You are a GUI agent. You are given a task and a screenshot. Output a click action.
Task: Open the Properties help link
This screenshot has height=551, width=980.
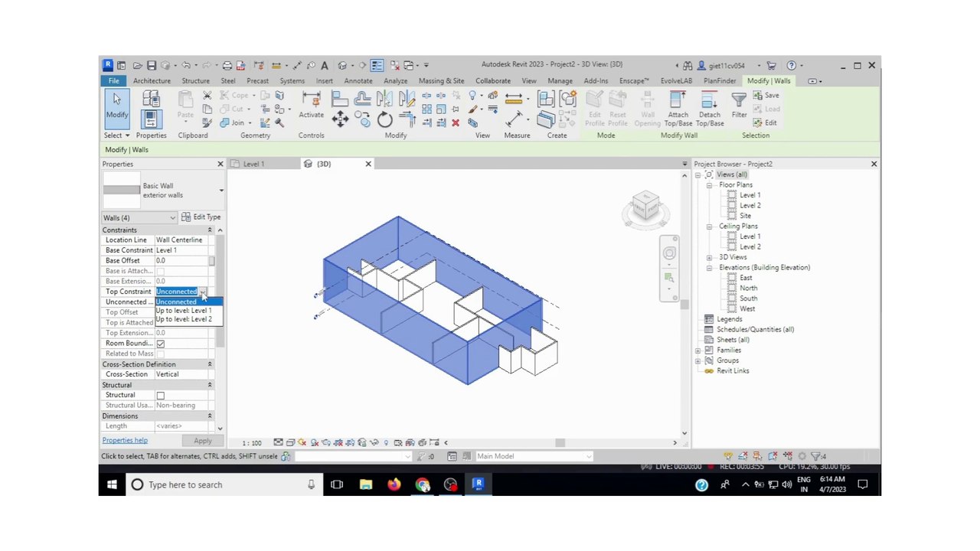click(x=125, y=441)
